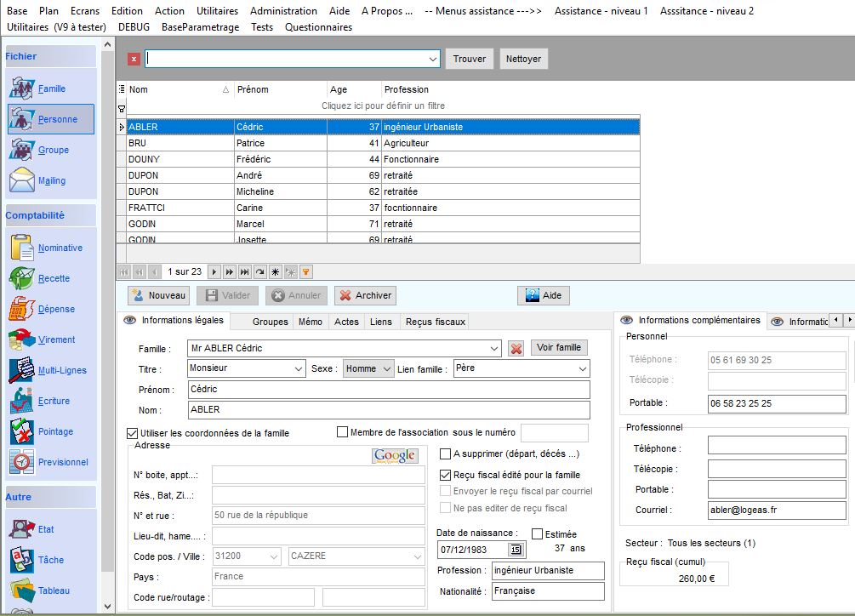Open the Utilitaires menu
855x616 pixels.
pos(217,11)
